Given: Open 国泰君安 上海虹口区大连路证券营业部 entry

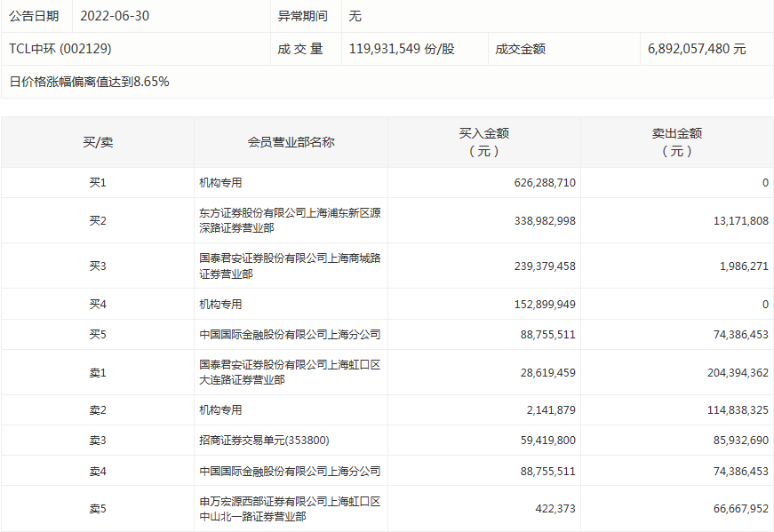Looking at the screenshot, I should 290,372.
